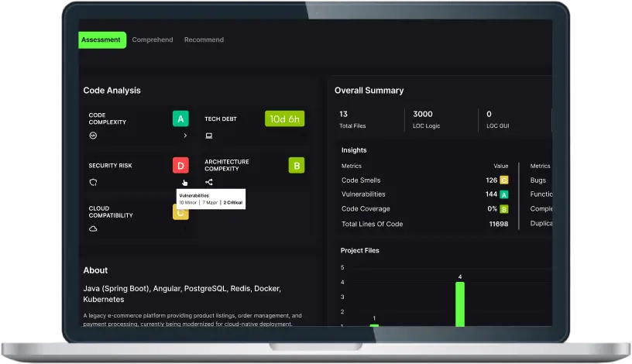632x364 pixels.
Task: Click the 0 LOC GUI stat
Action: point(498,119)
